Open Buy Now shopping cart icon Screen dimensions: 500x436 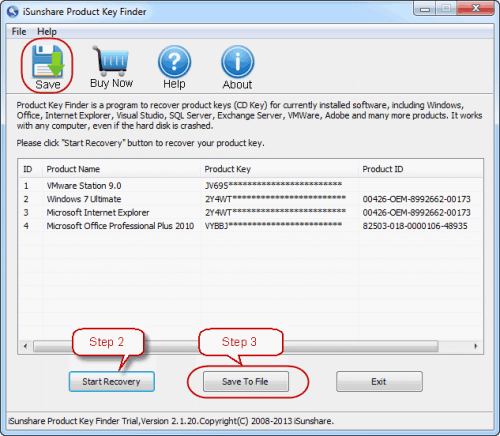pyautogui.click(x=111, y=61)
